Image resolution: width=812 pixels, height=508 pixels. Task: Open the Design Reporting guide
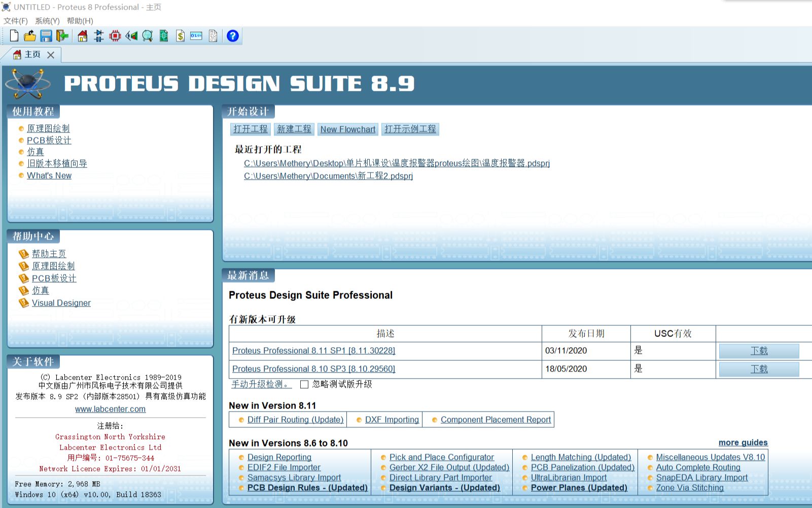pos(279,457)
